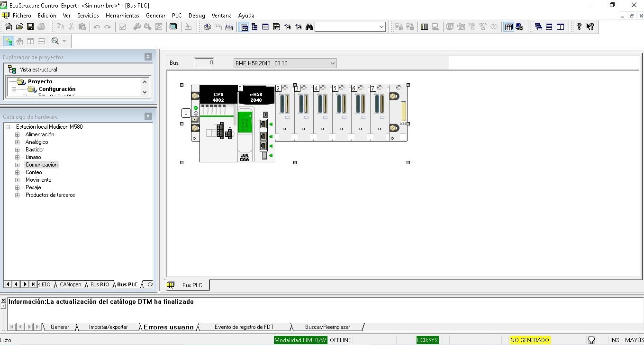The image size is (644, 345).
Task: Switch to structural view icon
Action: [x=9, y=41]
